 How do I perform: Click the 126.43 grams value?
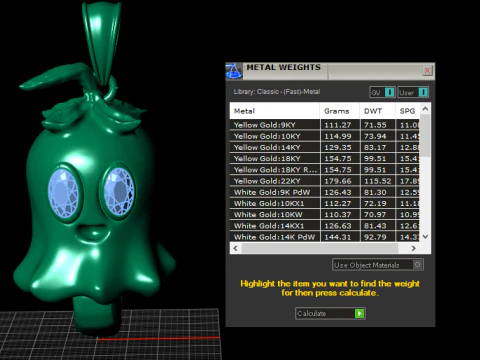tap(338, 192)
